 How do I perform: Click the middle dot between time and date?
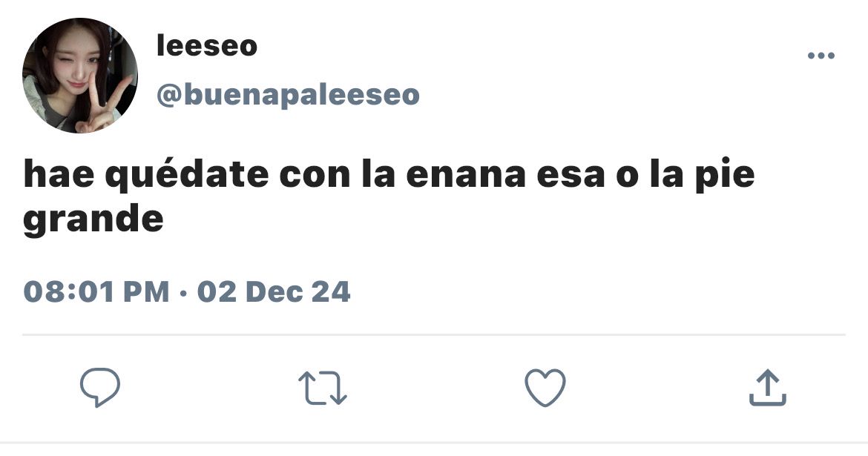183,293
